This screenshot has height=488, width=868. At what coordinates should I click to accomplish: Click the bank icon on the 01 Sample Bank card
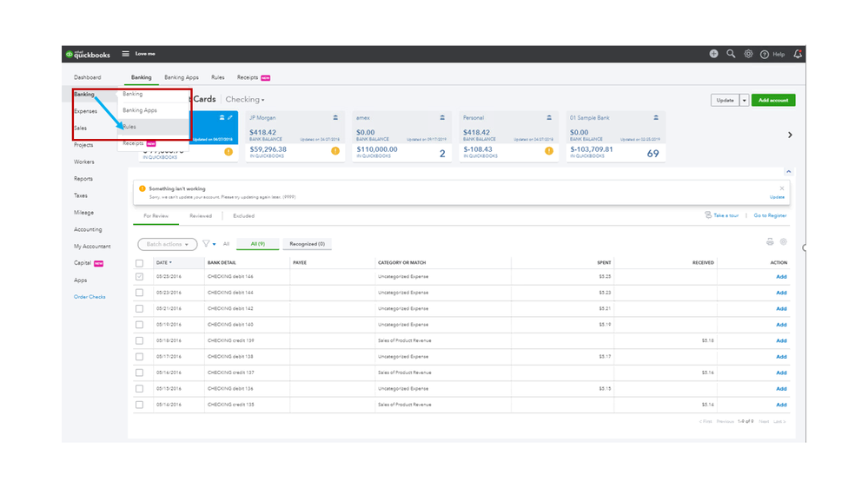[656, 118]
